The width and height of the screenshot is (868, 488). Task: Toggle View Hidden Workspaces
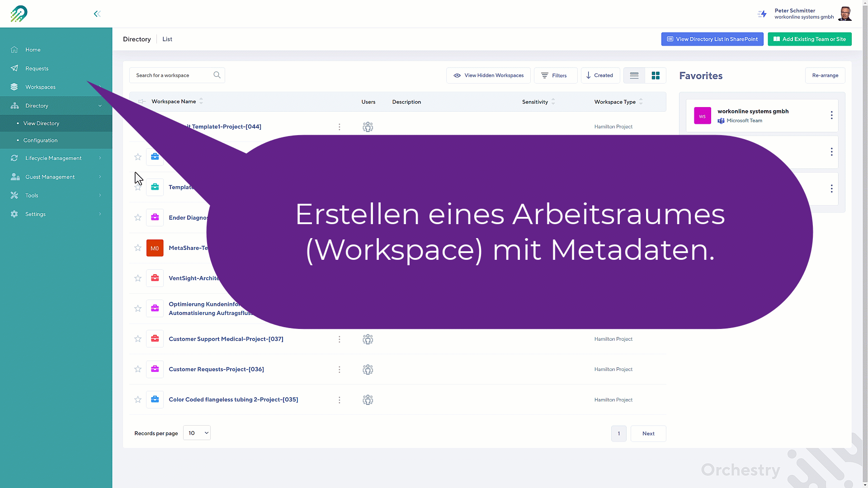tap(488, 75)
